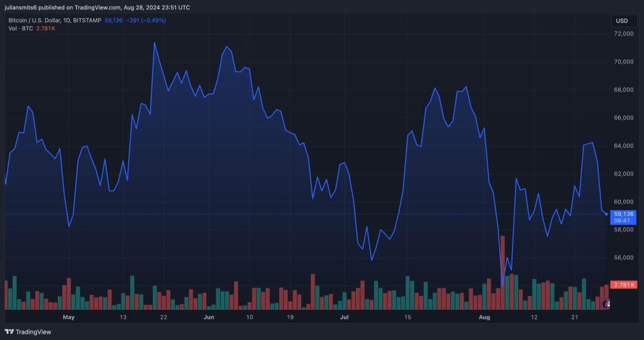Click the Aug label on the time axis
Viewport: 644px width, 340px height.
(x=483, y=317)
